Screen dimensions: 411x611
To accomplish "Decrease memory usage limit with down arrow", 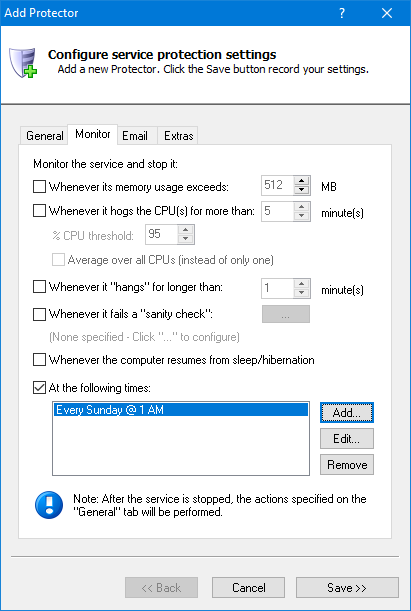I will [x=301, y=190].
